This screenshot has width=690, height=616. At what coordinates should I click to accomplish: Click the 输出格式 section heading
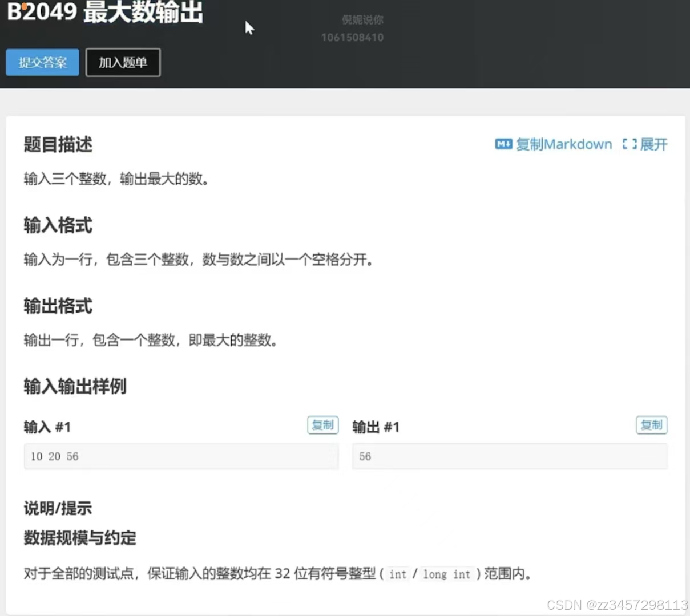pos(58,306)
